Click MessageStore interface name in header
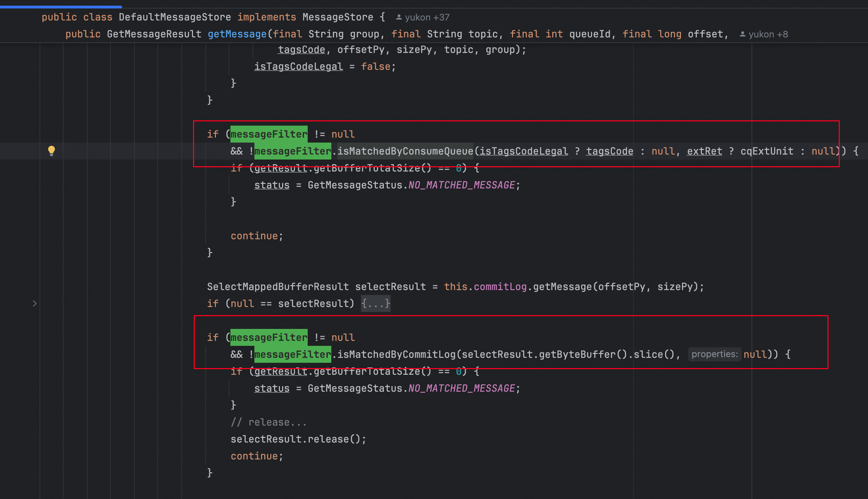This screenshot has height=499, width=868. [338, 17]
